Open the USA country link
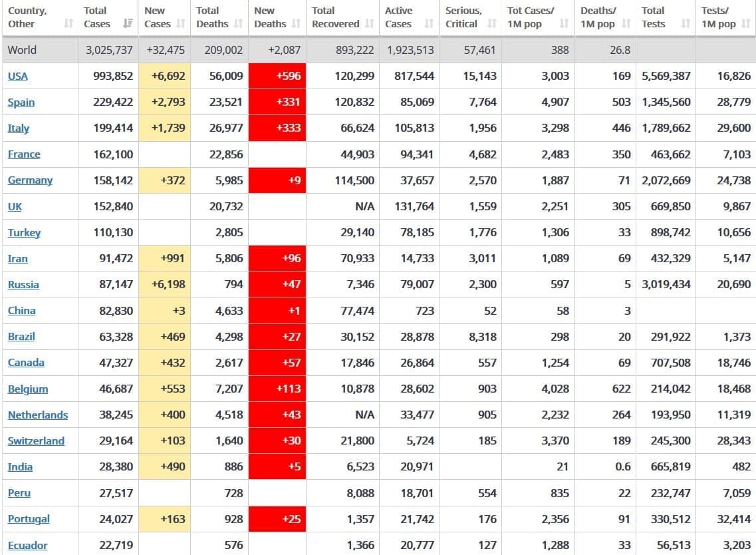 coord(18,76)
